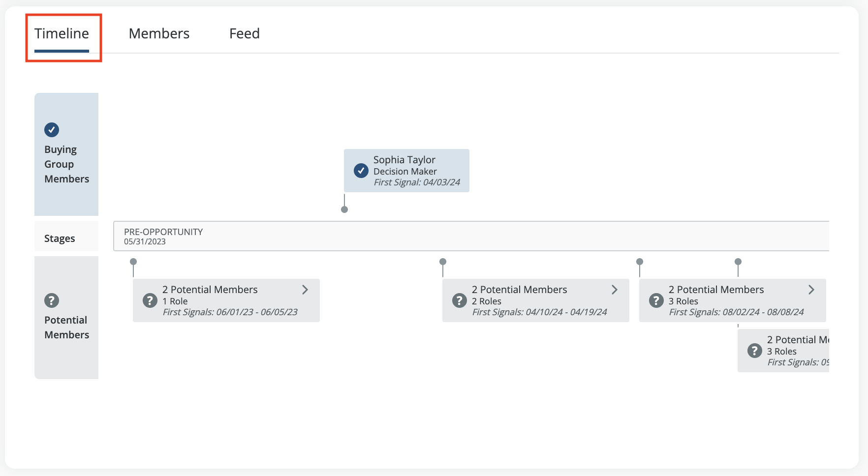Expand the 1 Role potential members card
The width and height of the screenshot is (868, 476).
tap(305, 290)
